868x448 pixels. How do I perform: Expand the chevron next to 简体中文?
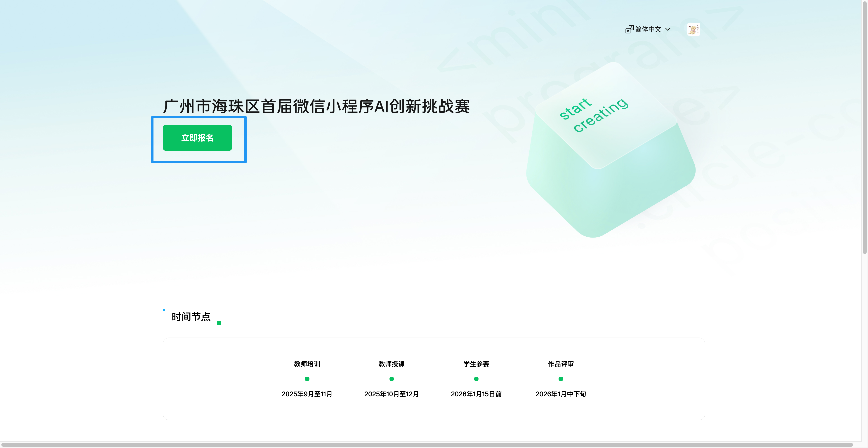(x=668, y=29)
